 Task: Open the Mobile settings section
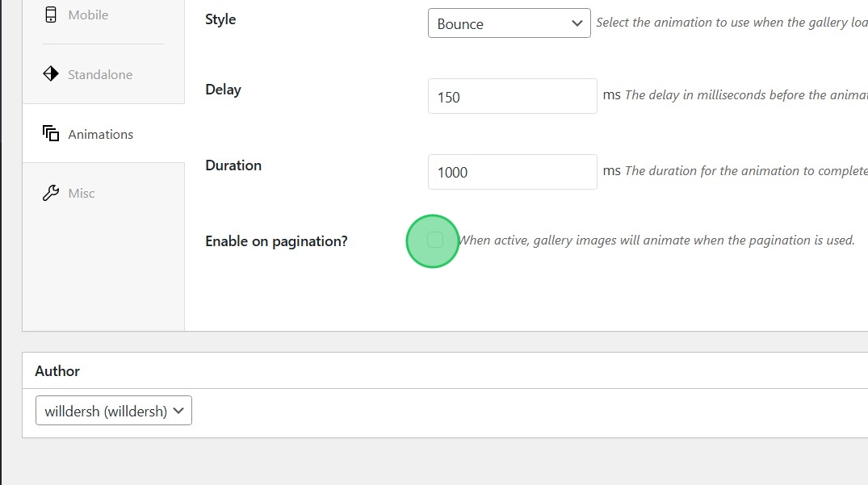click(90, 15)
